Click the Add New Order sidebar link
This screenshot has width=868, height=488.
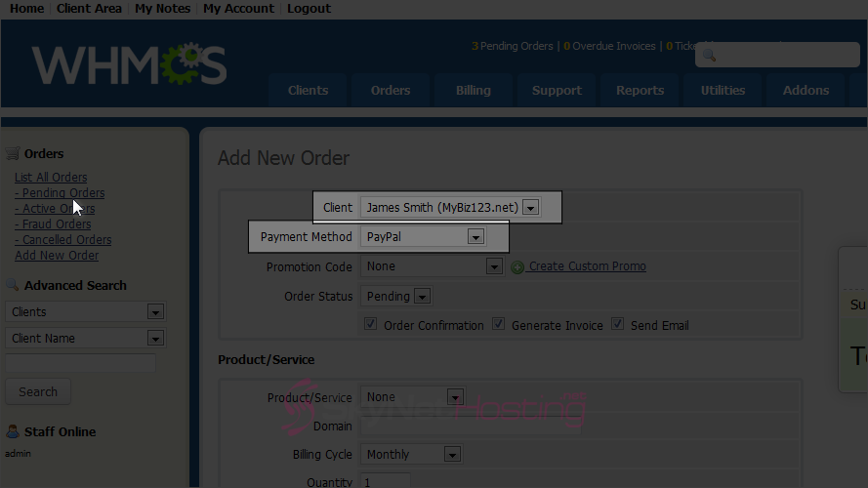pos(57,255)
